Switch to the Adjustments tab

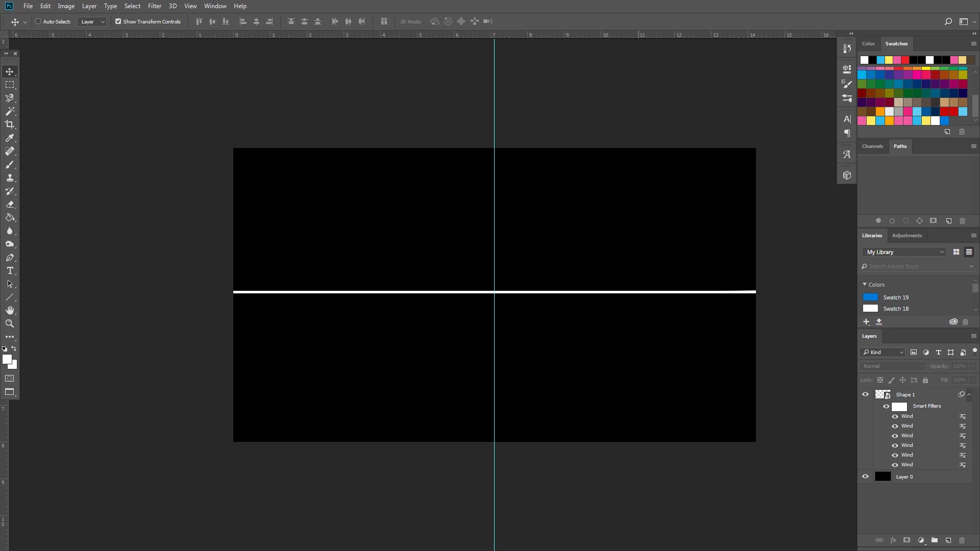click(906, 236)
